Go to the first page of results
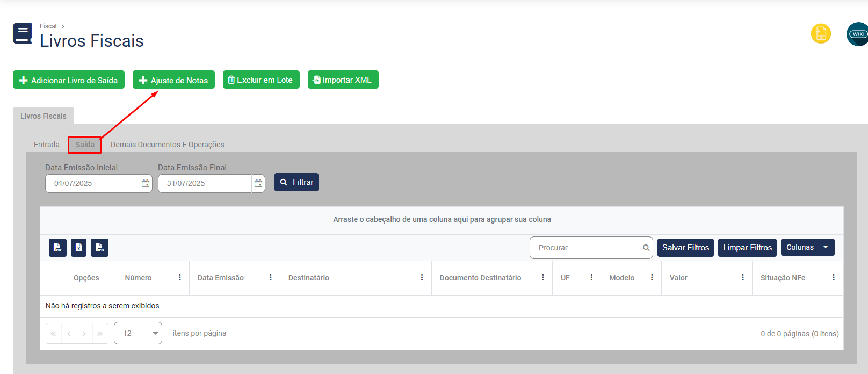868x374 pixels. (x=54, y=334)
